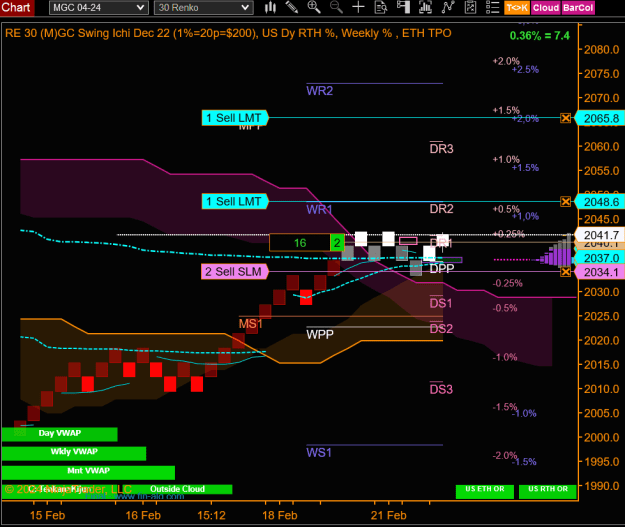The image size is (625, 527).
Task: Click the 21 Feb date label
Action: click(389, 515)
